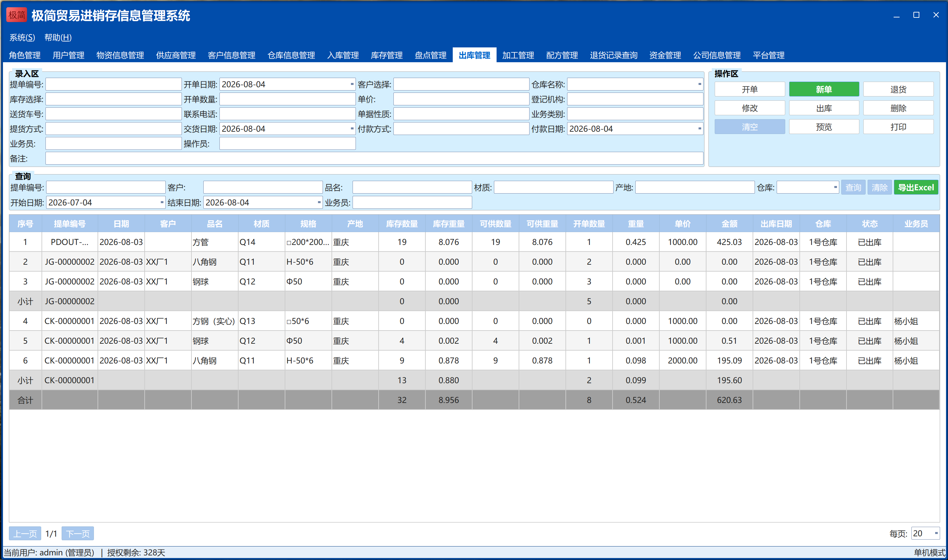
Task: Go to 公司信息管理 tab
Action: click(x=717, y=55)
